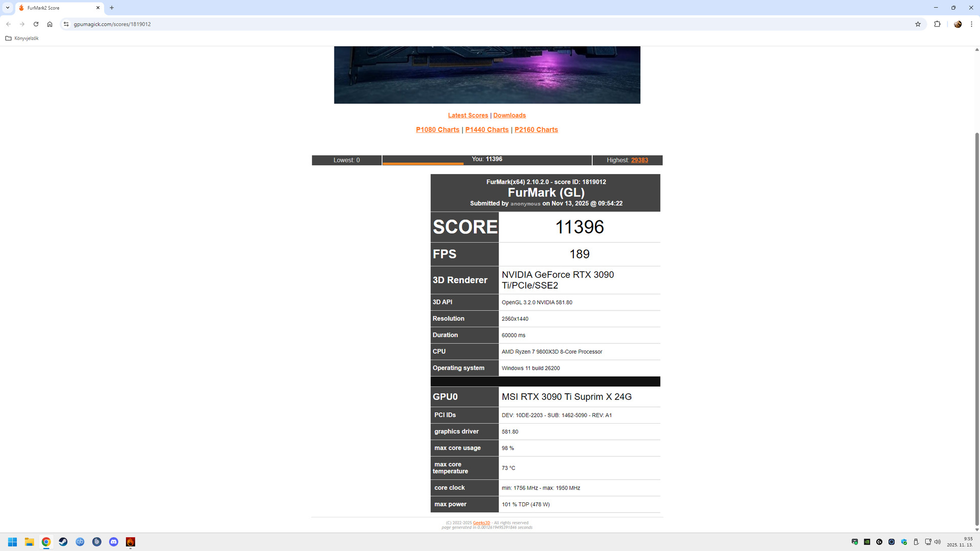Open the Latest Scores link
980x551 pixels.
click(x=467, y=115)
